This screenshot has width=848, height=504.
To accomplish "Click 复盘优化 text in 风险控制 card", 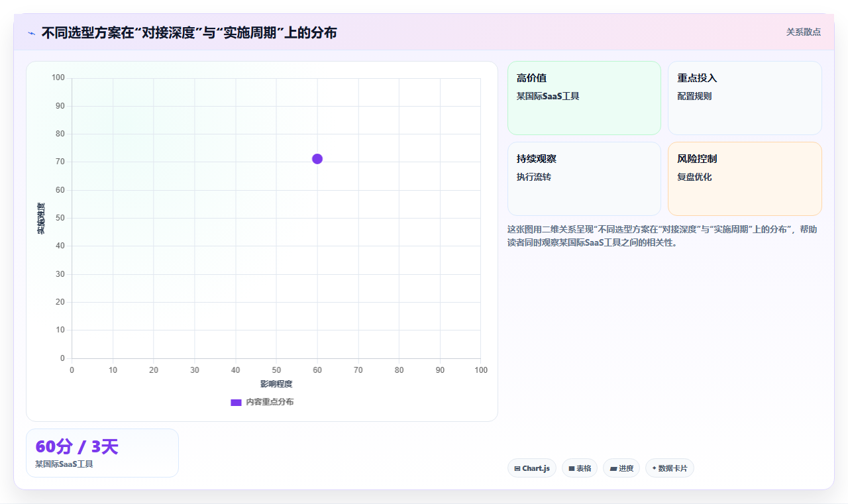I will click(694, 177).
